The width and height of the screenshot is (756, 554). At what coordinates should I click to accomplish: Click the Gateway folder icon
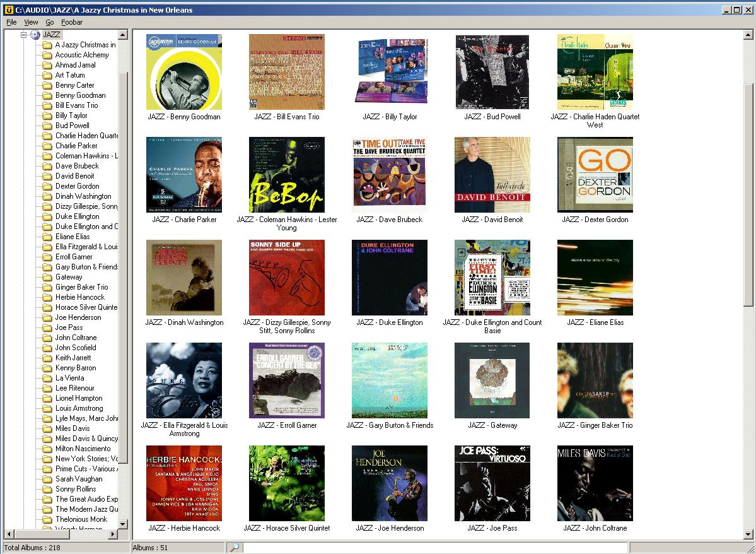tap(47, 278)
